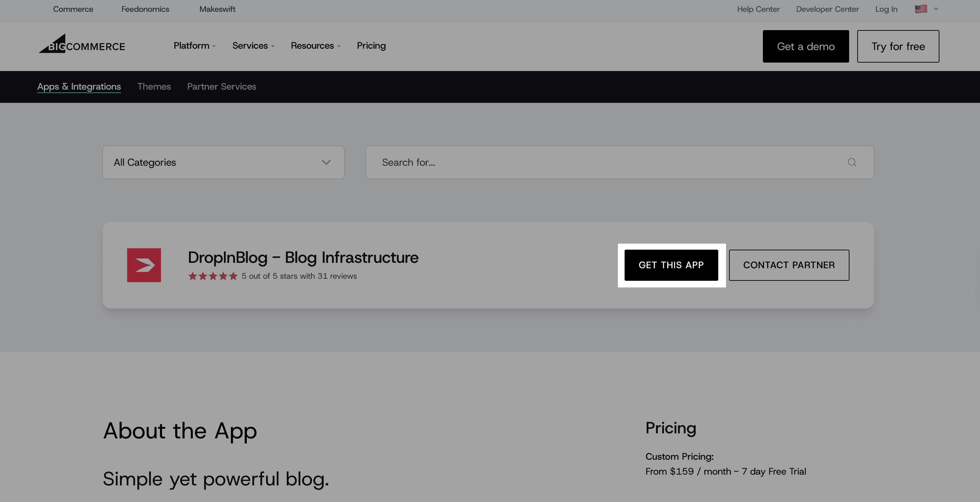Open the All Categories dropdown

point(223,162)
